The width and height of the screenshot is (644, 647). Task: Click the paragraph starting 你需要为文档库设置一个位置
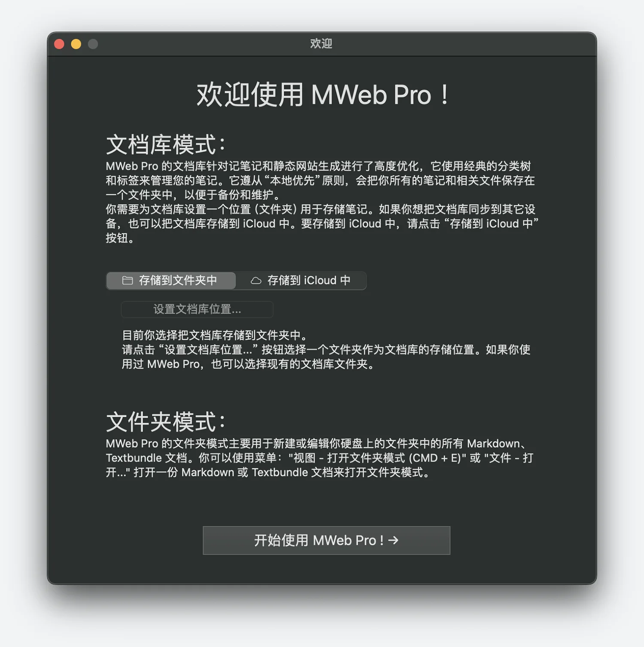click(x=322, y=223)
